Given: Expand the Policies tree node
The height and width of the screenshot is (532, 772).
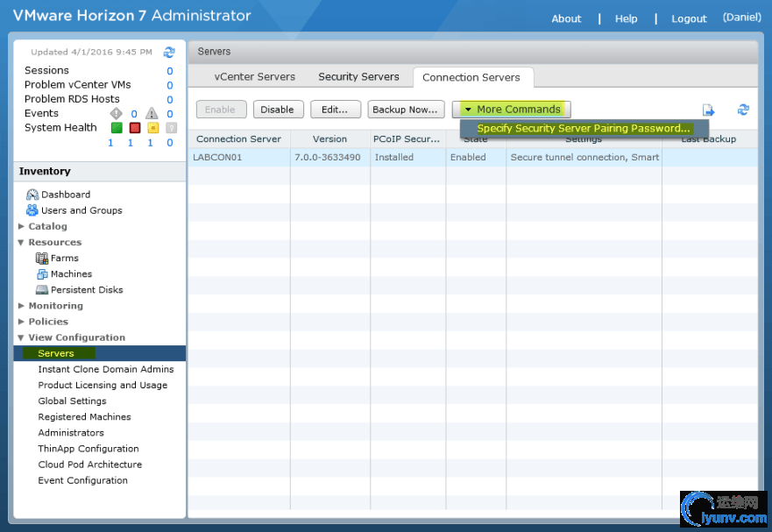Looking at the screenshot, I should [x=21, y=321].
